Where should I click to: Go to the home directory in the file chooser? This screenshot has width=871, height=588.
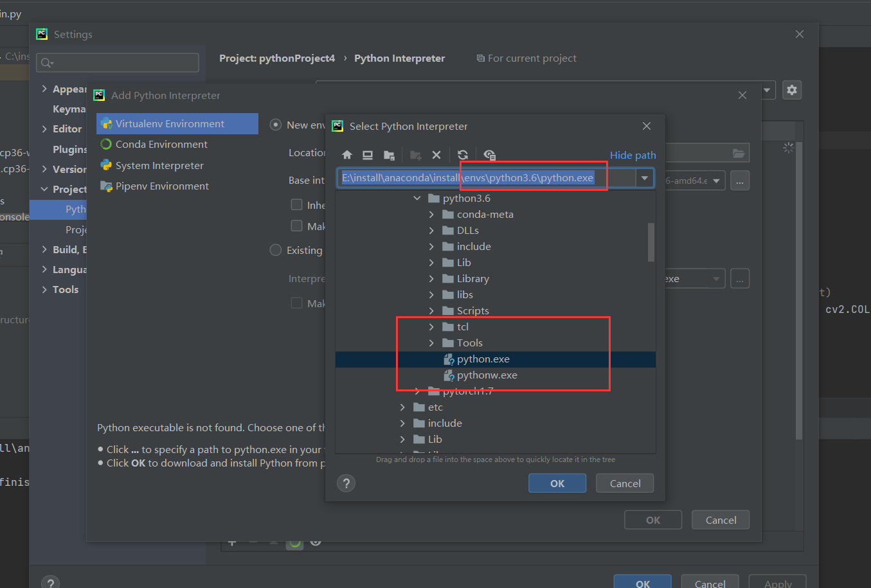point(347,155)
